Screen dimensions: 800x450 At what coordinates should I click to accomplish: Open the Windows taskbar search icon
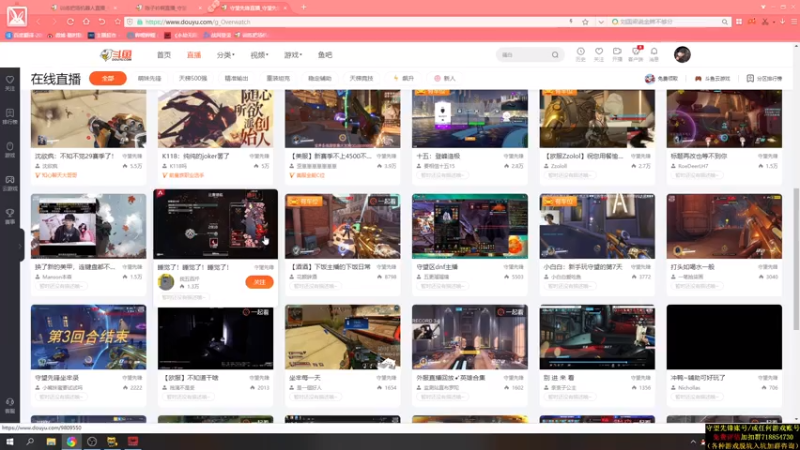click(x=30, y=442)
